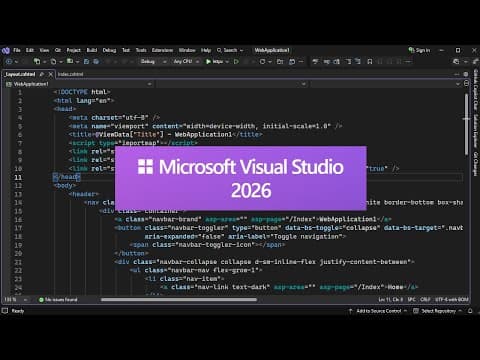480x360 pixels.
Task: Open the Solution Explorer side tab
Action: (476, 131)
